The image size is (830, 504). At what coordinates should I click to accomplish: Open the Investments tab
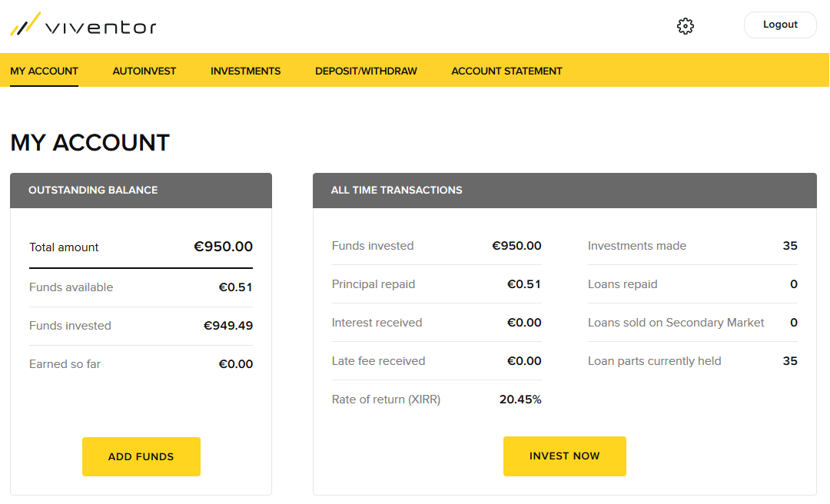point(246,71)
